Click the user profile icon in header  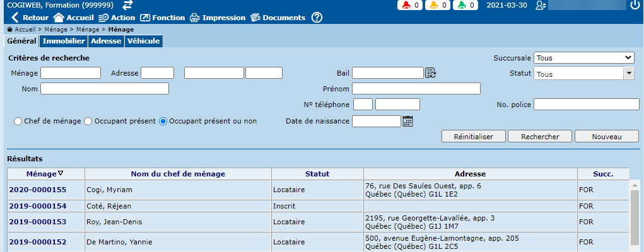click(x=540, y=5)
